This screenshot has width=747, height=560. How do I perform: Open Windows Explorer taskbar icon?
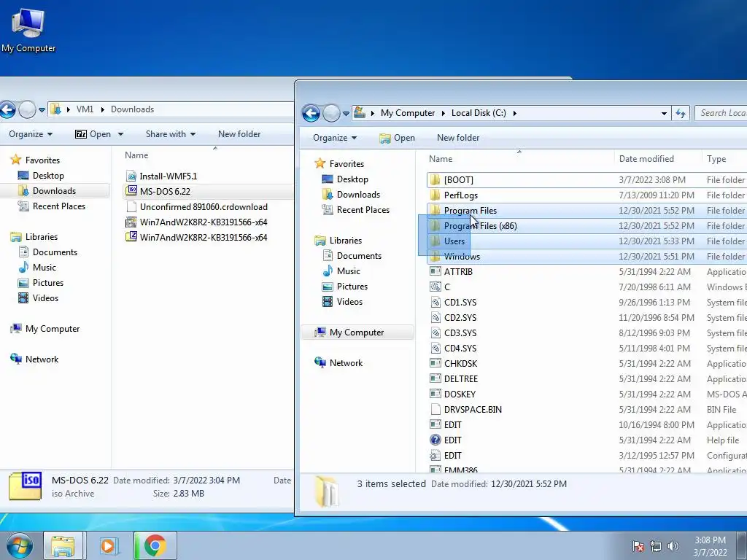(x=63, y=545)
